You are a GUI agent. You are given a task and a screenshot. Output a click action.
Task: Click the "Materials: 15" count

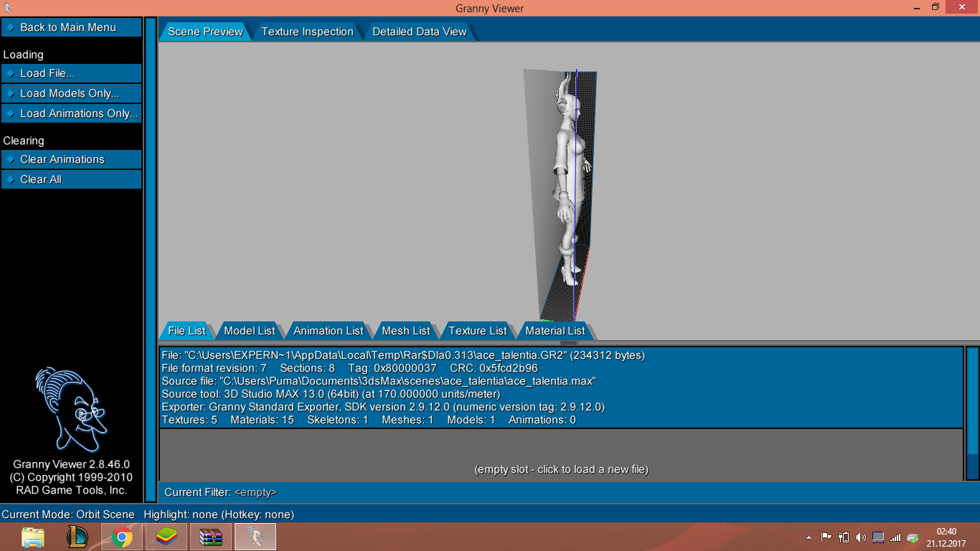(x=262, y=420)
